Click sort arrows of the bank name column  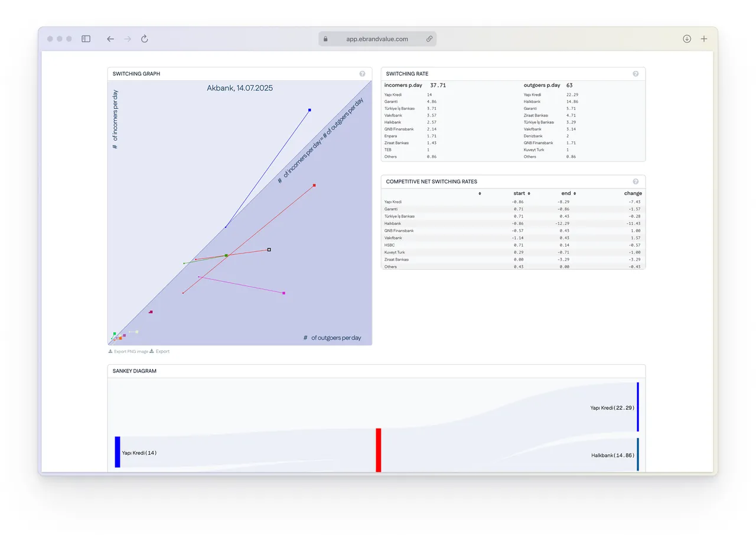480,193
